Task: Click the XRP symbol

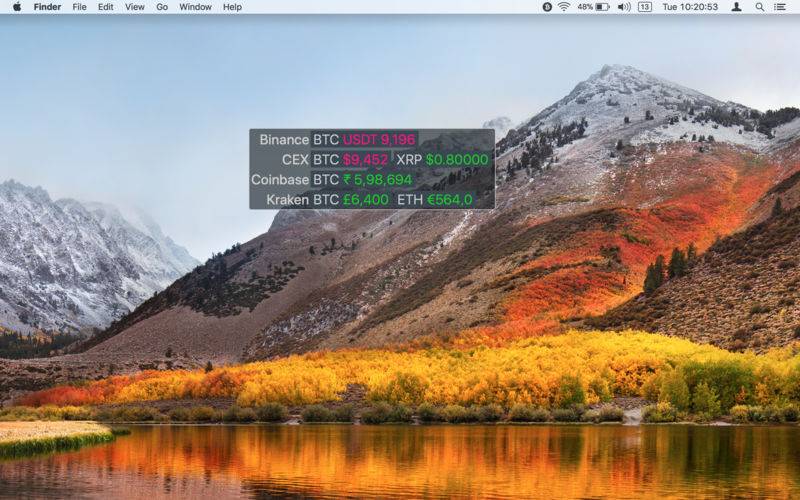Action: point(409,160)
